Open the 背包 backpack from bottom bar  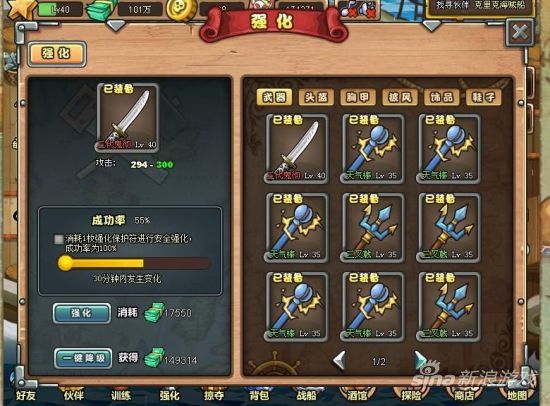259,395
